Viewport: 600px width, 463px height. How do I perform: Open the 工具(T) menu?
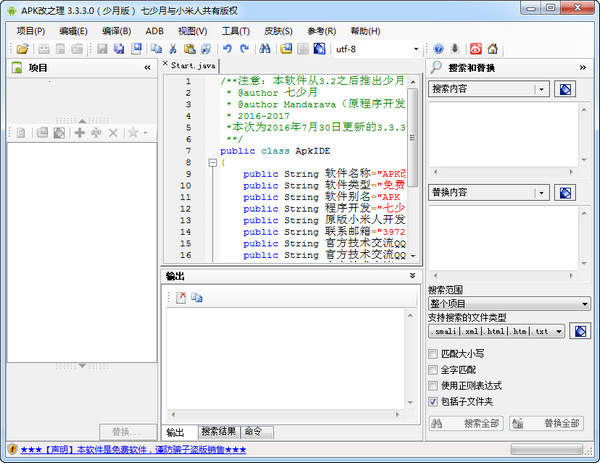coord(236,31)
